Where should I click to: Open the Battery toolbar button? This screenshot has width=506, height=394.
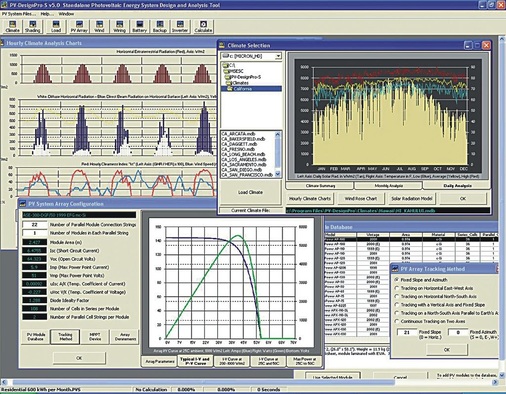[x=139, y=26]
